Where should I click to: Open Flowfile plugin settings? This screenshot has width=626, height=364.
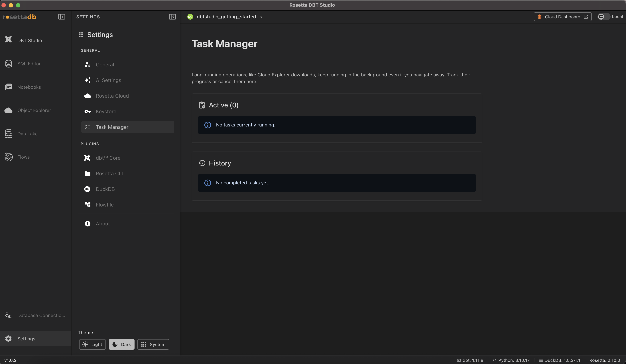tap(128, 205)
